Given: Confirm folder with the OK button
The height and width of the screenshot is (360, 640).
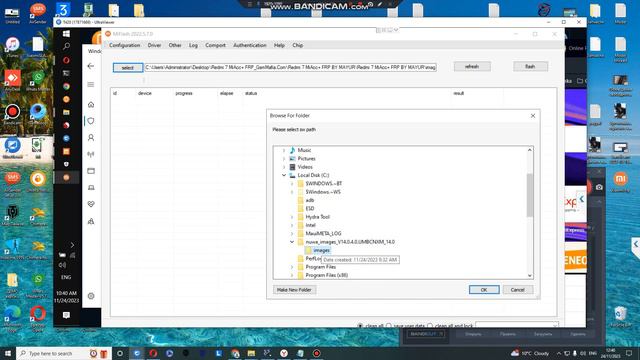Looking at the screenshot, I should (x=484, y=290).
